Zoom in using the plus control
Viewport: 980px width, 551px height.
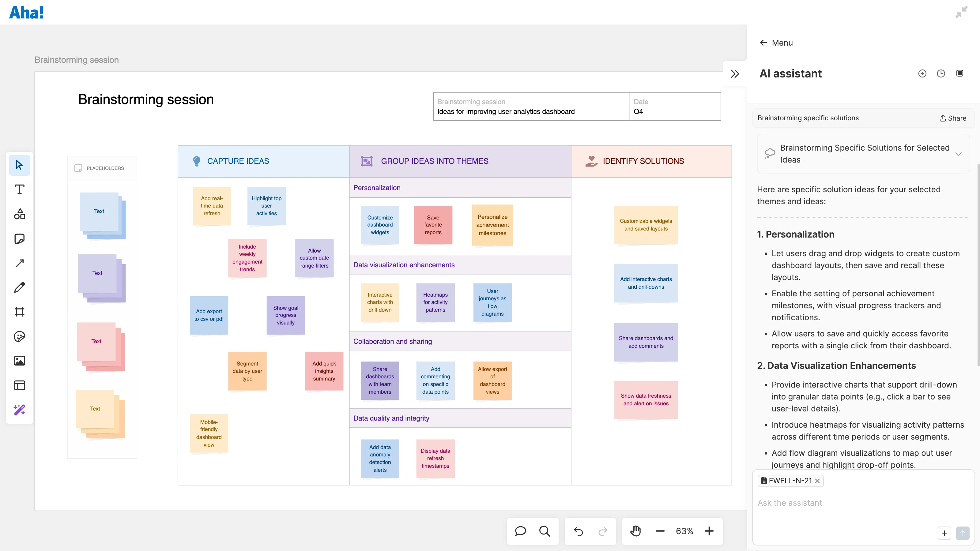point(709,531)
